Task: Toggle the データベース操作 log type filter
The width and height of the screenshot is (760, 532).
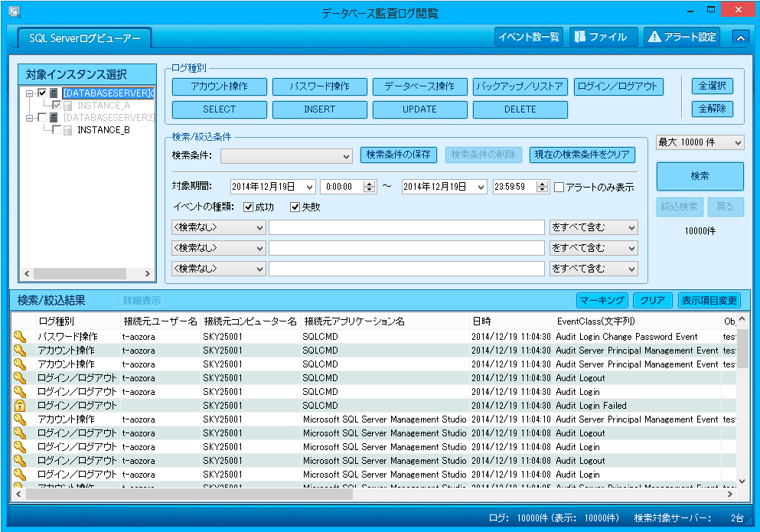Action: (x=420, y=86)
